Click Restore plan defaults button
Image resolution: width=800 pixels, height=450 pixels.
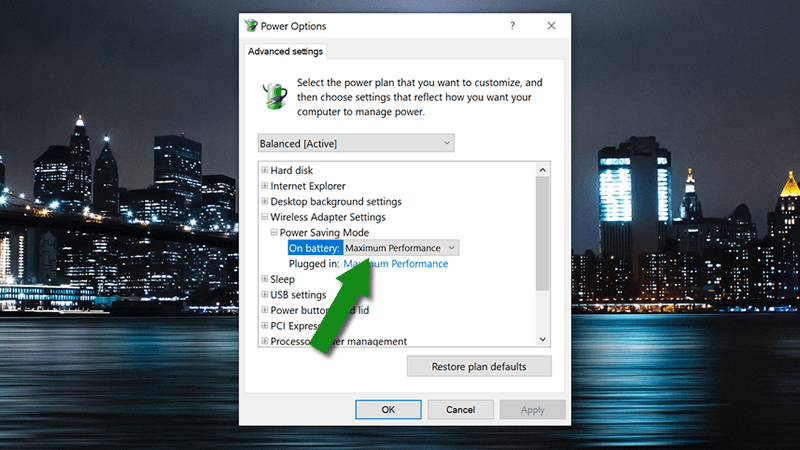point(479,366)
